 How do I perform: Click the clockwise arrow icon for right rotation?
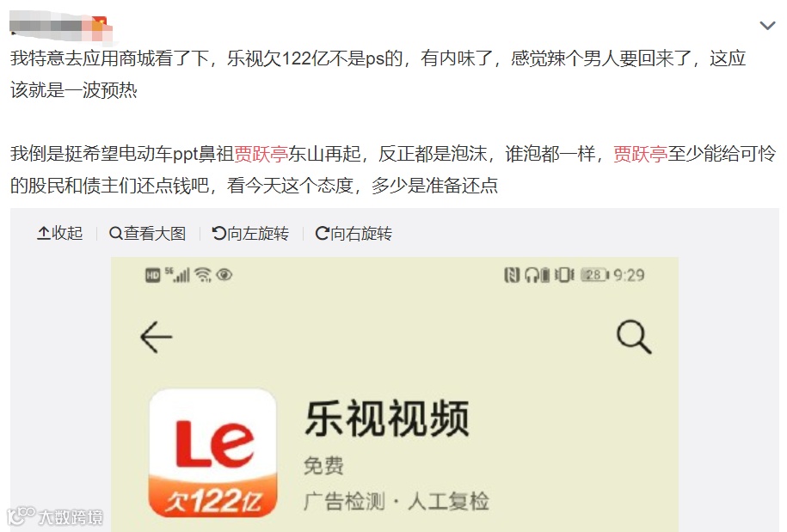pyautogui.click(x=322, y=233)
